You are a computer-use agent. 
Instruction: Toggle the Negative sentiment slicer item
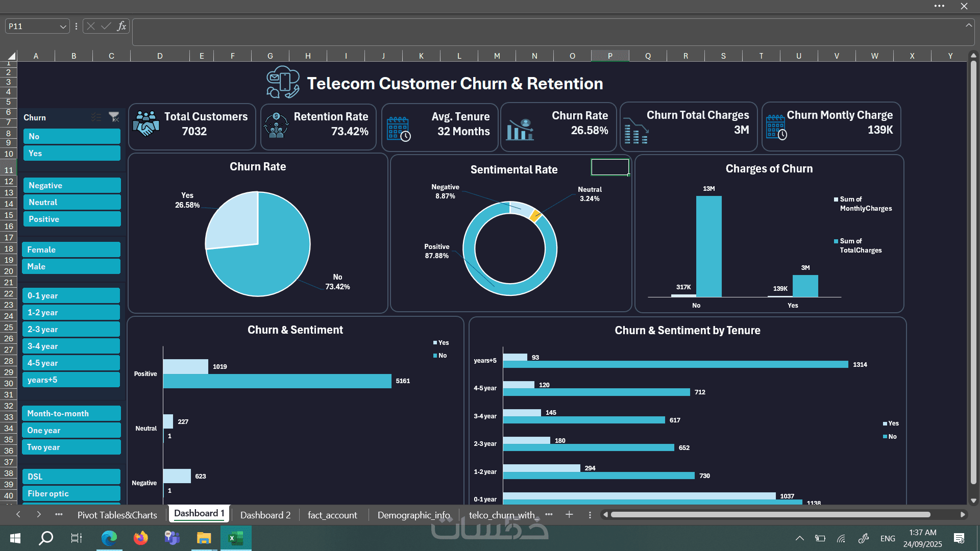pyautogui.click(x=71, y=185)
